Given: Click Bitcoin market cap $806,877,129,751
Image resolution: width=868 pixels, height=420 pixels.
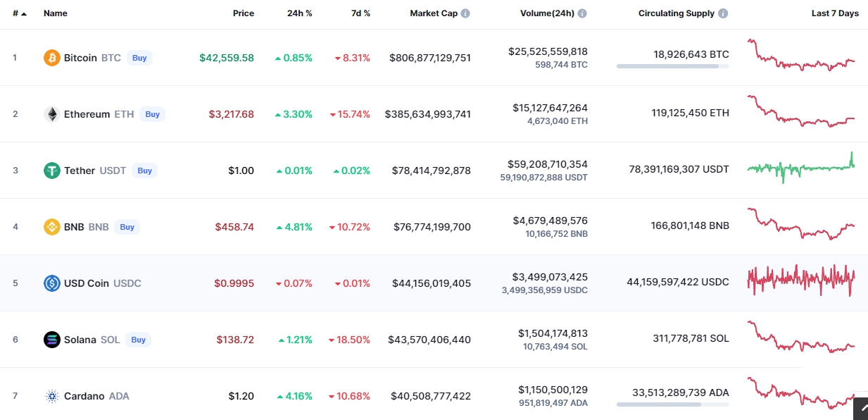Looking at the screenshot, I should click(x=430, y=58).
